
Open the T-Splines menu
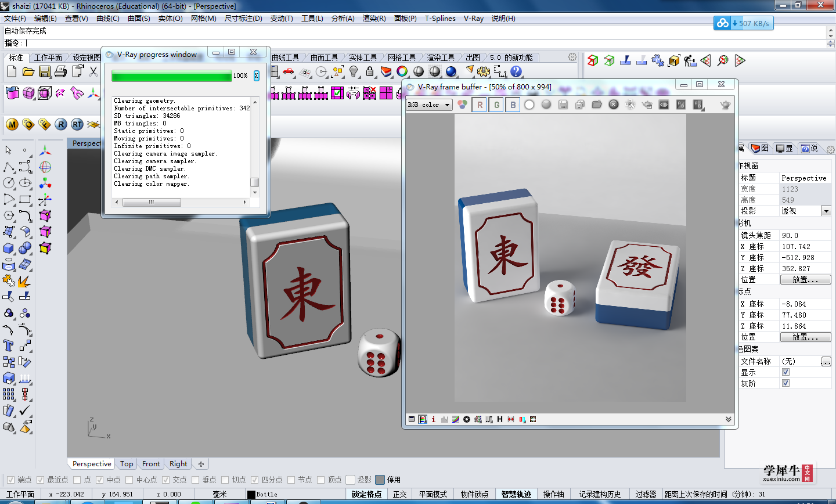(440, 19)
